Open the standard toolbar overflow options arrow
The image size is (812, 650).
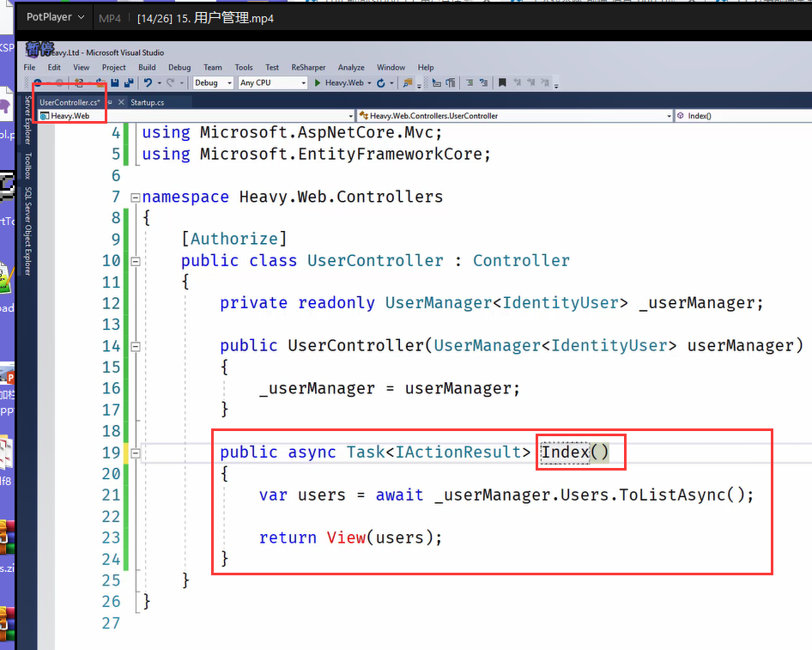point(419,86)
